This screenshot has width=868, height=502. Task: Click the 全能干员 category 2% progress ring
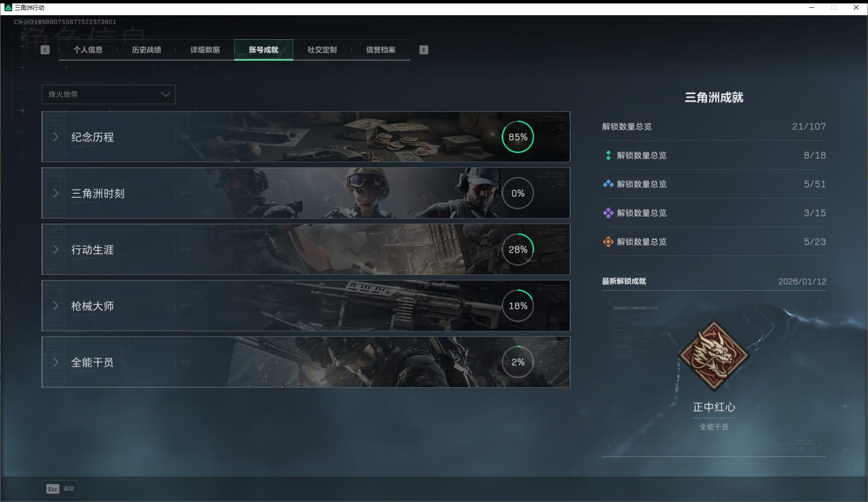[x=517, y=362]
